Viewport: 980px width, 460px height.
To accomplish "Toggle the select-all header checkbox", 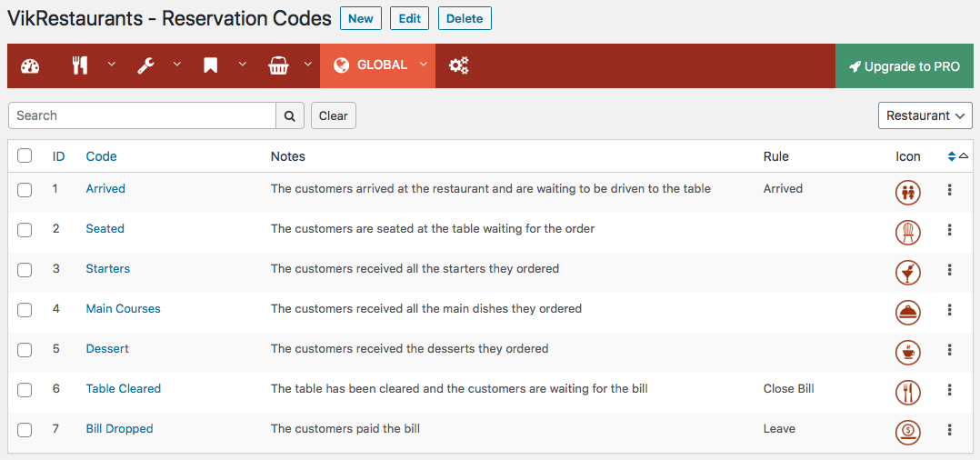I will [x=25, y=156].
